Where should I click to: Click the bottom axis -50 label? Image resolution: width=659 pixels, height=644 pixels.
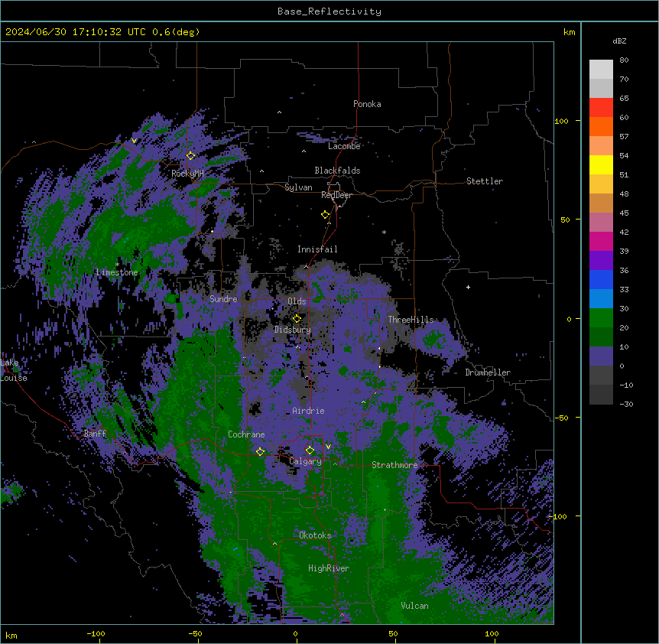click(195, 633)
